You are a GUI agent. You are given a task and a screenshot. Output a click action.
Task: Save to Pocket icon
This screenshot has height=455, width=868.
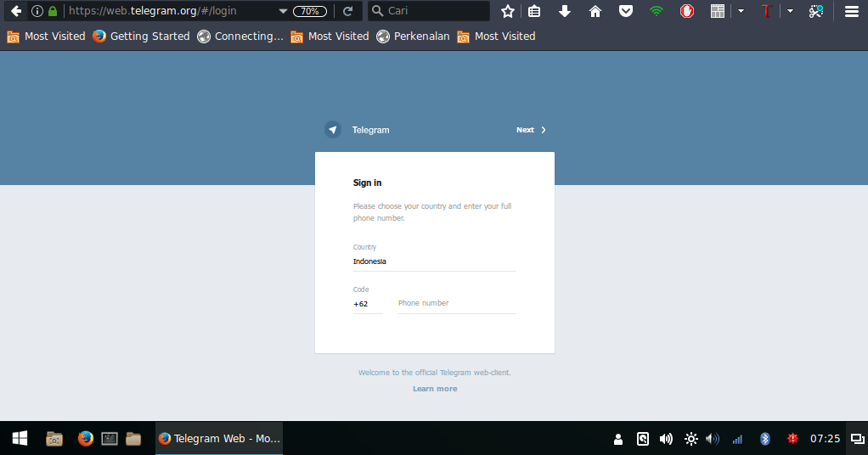tap(626, 11)
